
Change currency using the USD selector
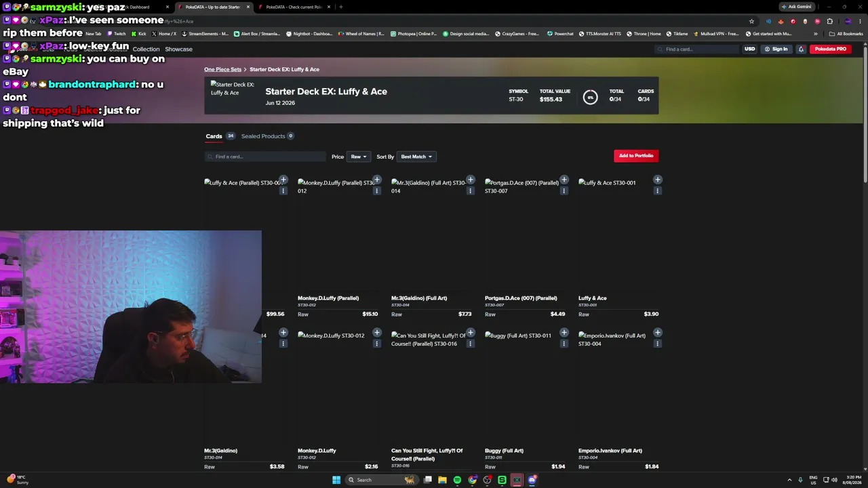(x=749, y=49)
